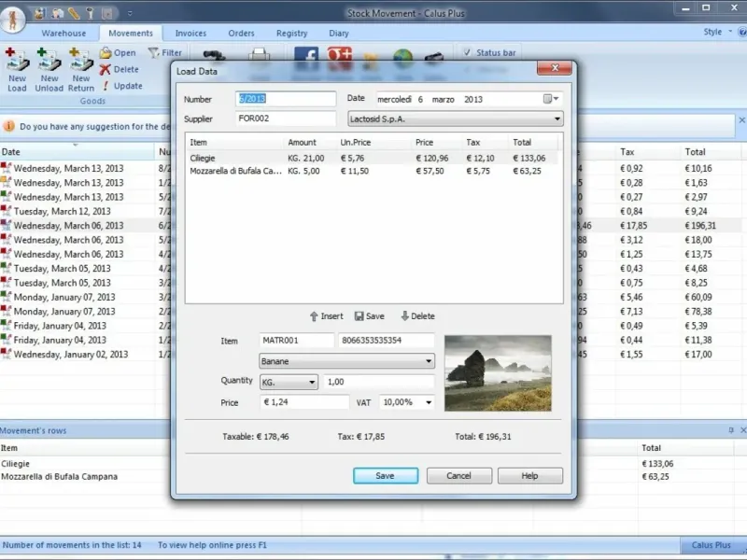Switch to the Invoices tab
Screen dimensions: 747x560
pos(190,34)
